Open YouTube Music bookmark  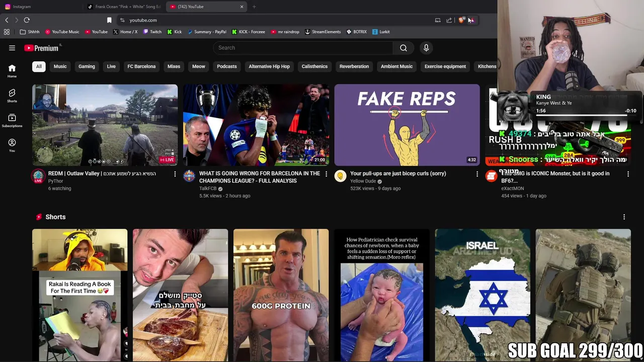[x=62, y=32]
